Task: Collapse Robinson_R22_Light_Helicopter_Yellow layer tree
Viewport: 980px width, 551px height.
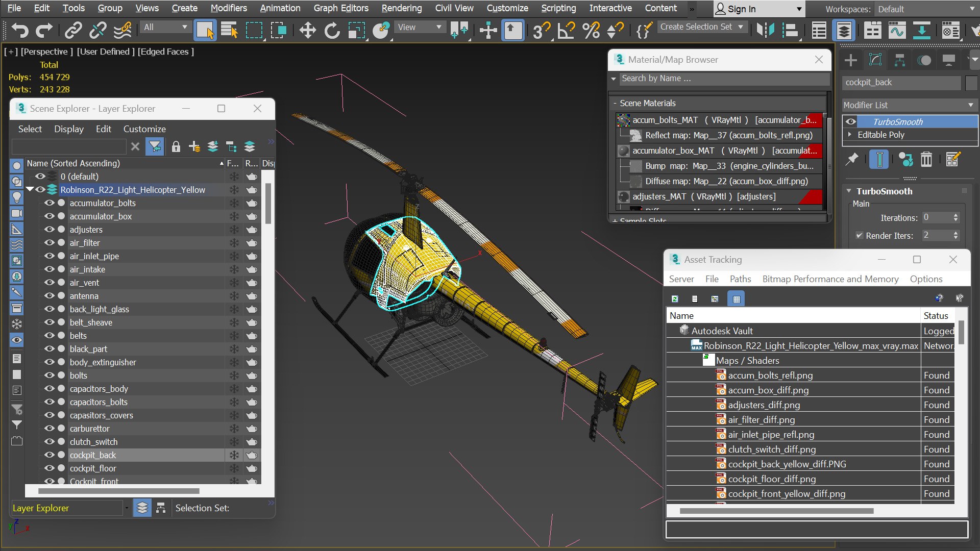Action: point(30,189)
